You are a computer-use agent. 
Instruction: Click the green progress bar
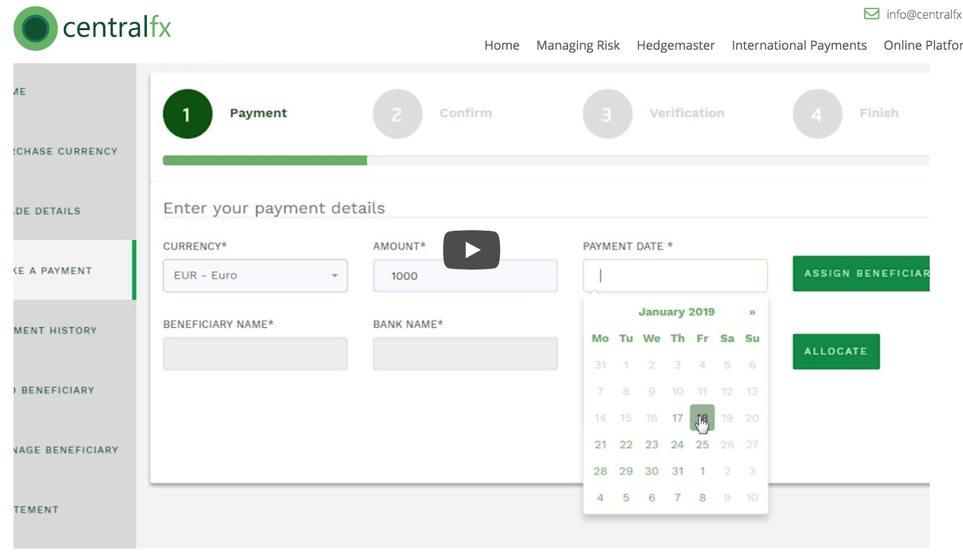point(265,161)
